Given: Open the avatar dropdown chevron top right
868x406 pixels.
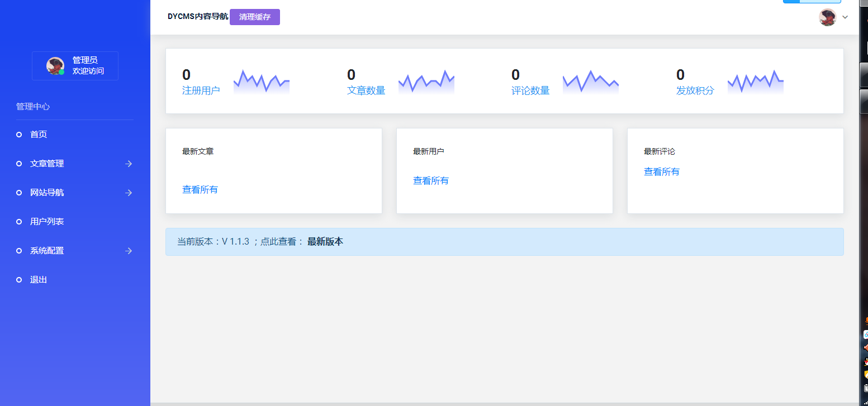Looking at the screenshot, I should [845, 17].
